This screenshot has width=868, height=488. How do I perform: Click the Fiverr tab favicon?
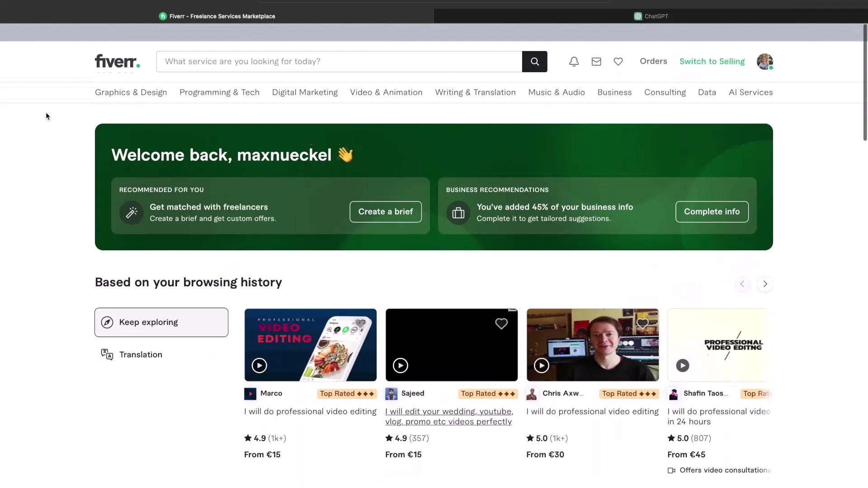(x=163, y=16)
